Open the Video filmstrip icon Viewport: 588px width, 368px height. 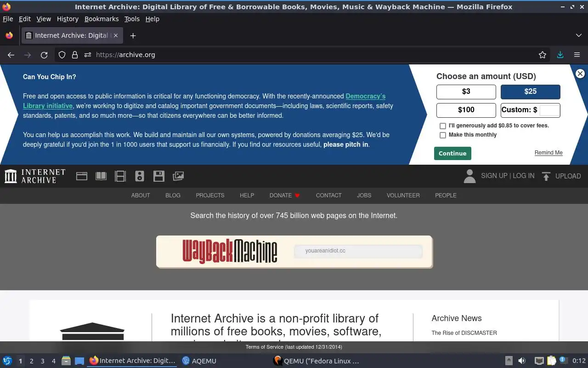pyautogui.click(x=120, y=176)
